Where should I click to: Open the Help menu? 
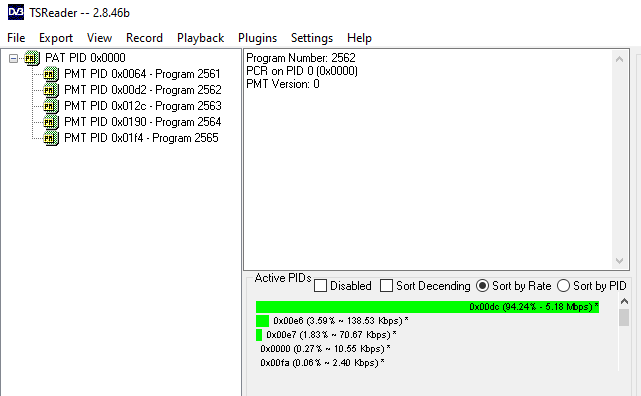[x=359, y=38]
